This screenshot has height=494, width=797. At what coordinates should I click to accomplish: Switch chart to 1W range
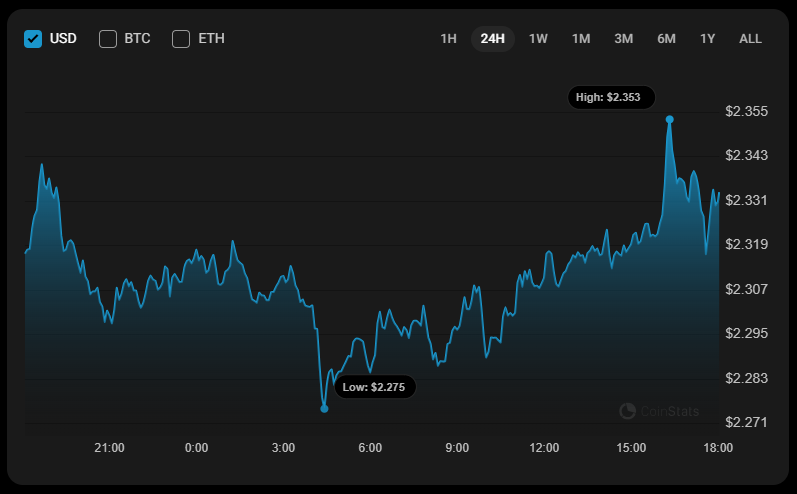coord(538,39)
